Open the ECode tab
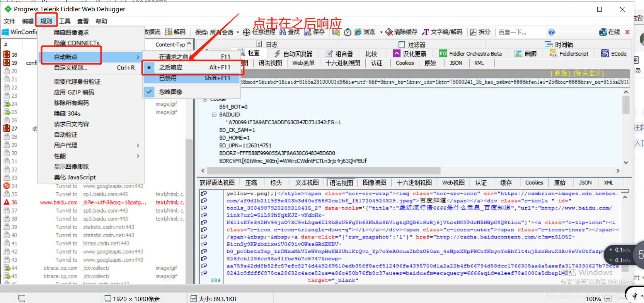Screen dimensions: 644x303 pos(614,54)
